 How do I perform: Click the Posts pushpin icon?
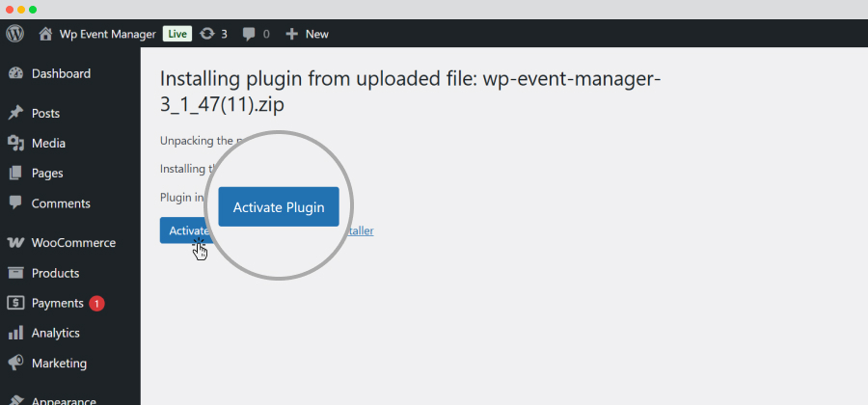coord(15,114)
